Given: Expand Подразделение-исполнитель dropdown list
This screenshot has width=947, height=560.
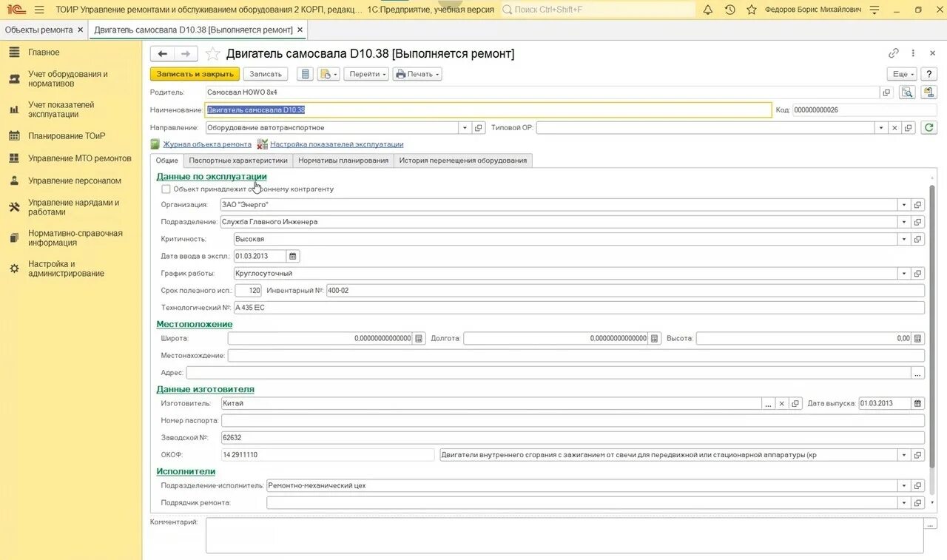Looking at the screenshot, I should 904,485.
